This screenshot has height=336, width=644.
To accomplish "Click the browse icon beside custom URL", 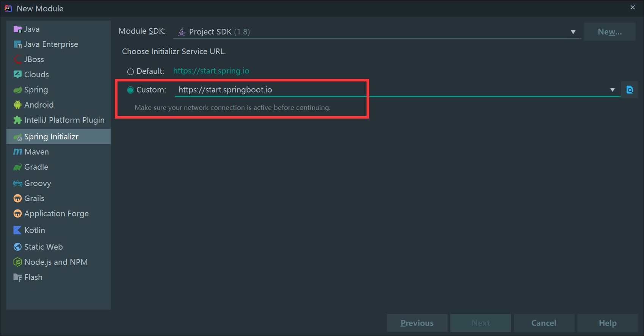I will coord(630,90).
